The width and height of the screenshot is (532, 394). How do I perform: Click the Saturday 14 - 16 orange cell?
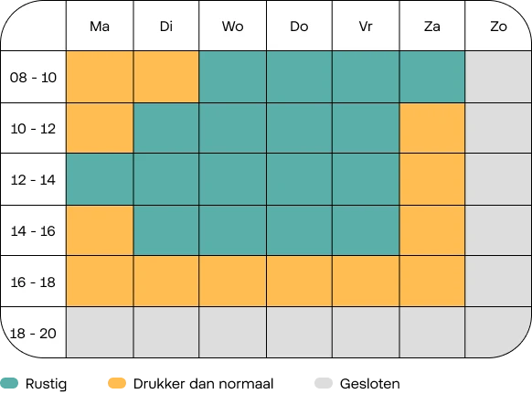click(x=432, y=230)
